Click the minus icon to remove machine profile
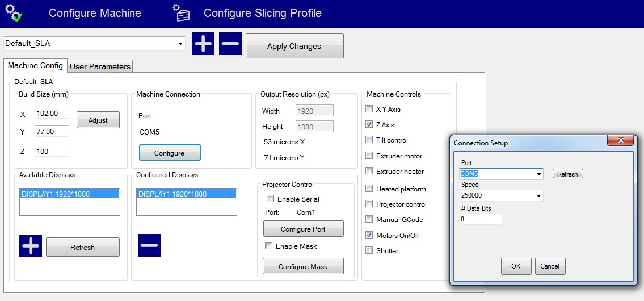This screenshot has width=644, height=301. (x=230, y=44)
